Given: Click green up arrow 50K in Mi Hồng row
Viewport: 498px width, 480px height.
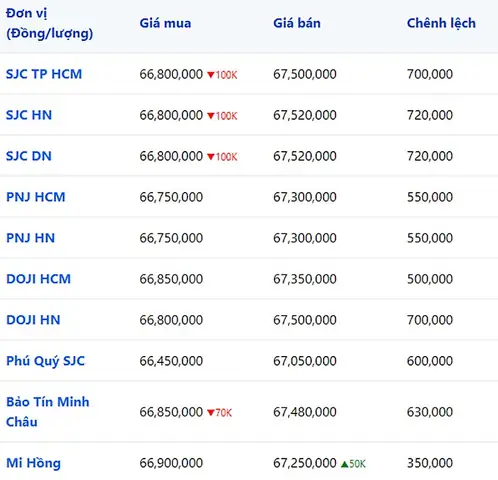Looking at the screenshot, I should point(353,464).
